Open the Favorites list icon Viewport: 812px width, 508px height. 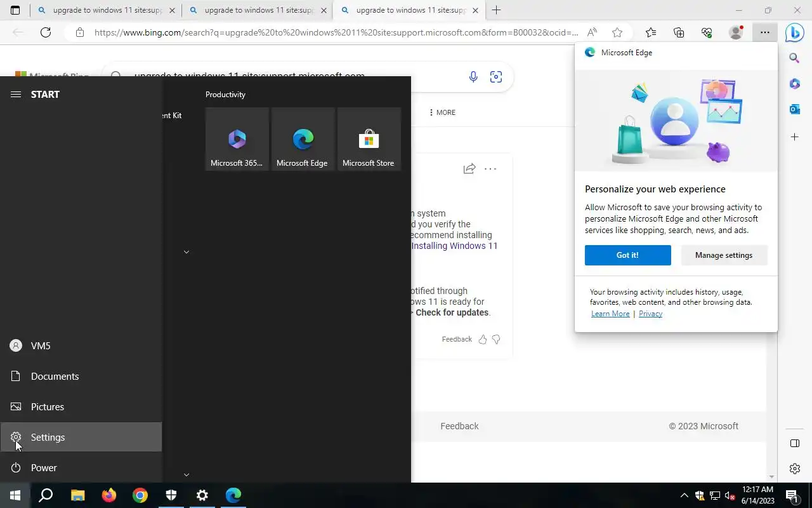click(x=651, y=32)
